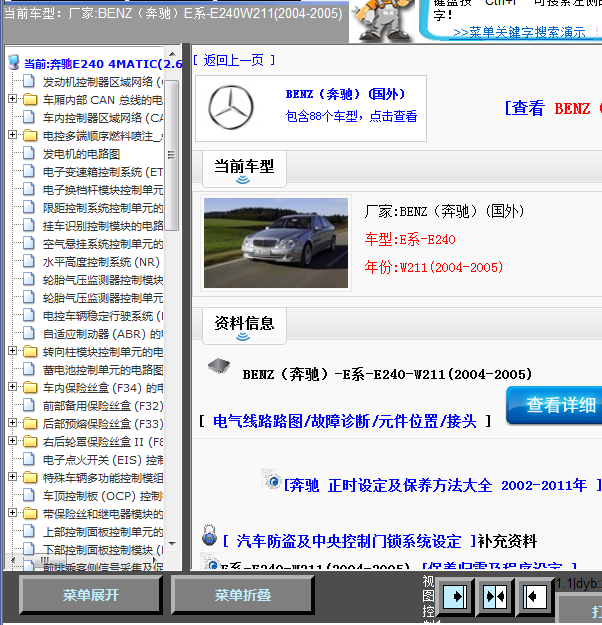Click the page icon of 水平高度控制系统 (NR)
This screenshot has width=602, height=625.
pos(29,261)
